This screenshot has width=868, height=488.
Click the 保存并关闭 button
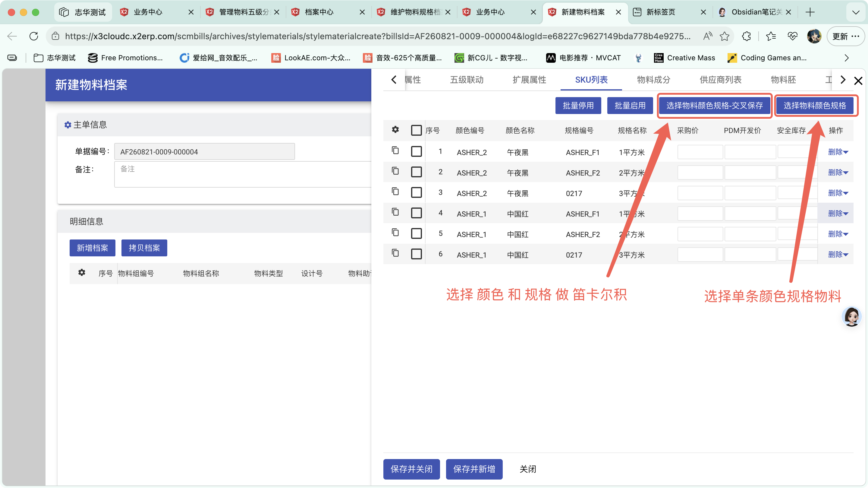pos(411,469)
